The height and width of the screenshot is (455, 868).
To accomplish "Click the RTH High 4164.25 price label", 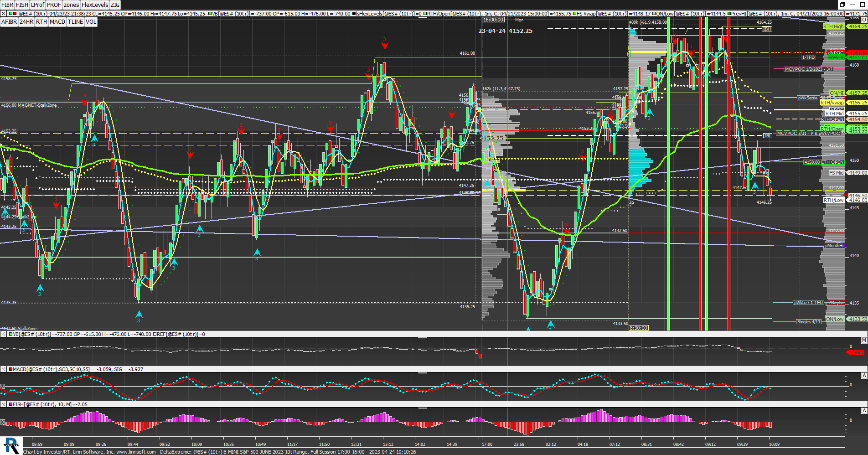I will [845, 26].
